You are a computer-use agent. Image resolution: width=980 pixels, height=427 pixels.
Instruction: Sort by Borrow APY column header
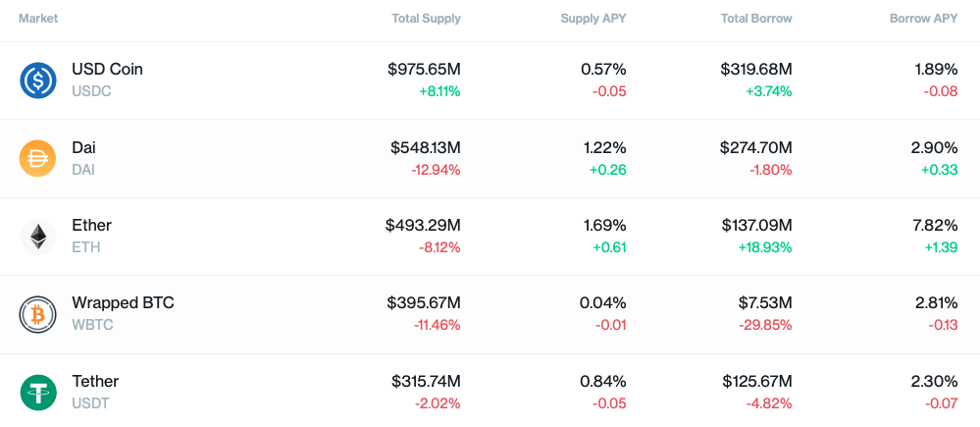[924, 18]
